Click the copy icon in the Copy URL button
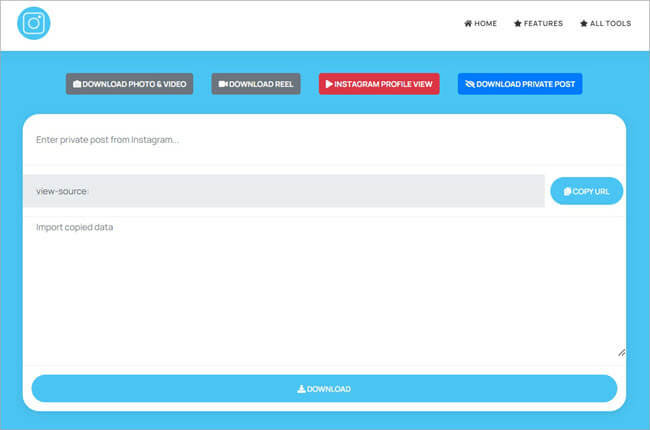This screenshot has height=430, width=650. coord(567,191)
